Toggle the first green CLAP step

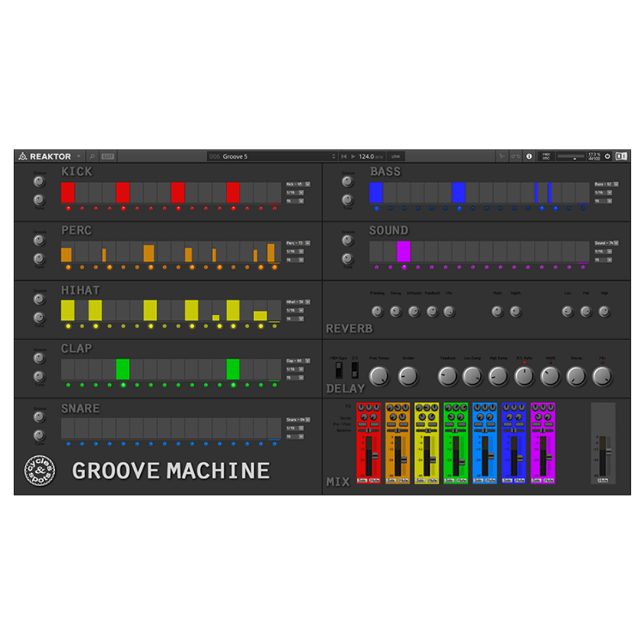(x=123, y=369)
